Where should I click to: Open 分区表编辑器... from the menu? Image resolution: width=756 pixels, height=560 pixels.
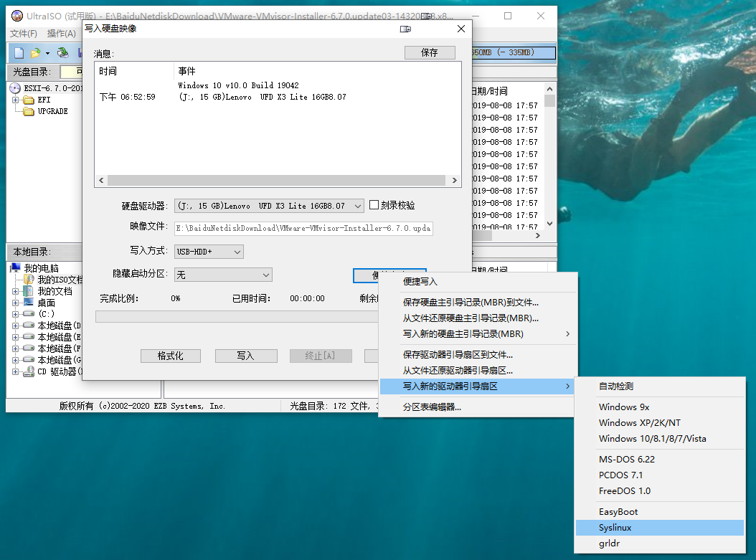click(x=478, y=407)
